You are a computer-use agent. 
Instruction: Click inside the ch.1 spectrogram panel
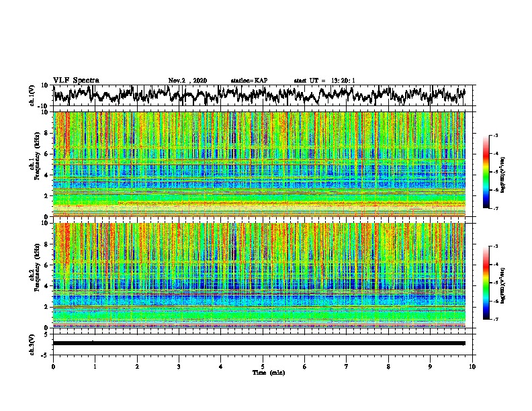pyautogui.click(x=259, y=164)
